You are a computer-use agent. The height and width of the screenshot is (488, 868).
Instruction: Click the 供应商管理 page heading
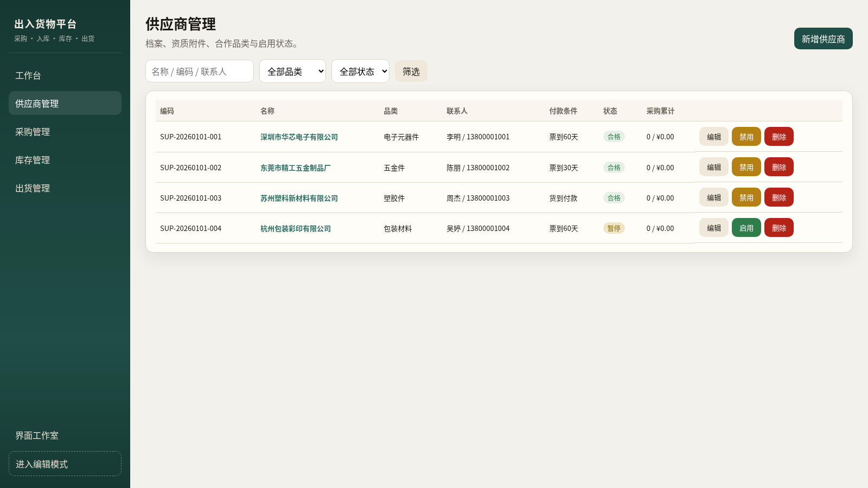(181, 24)
